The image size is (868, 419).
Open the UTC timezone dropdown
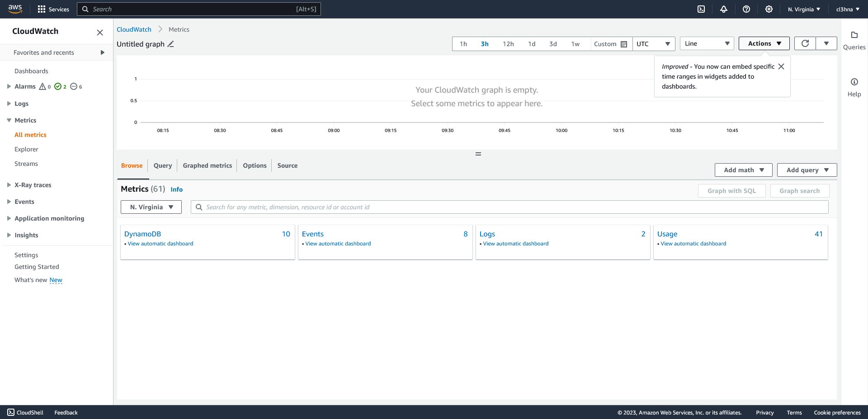[653, 44]
